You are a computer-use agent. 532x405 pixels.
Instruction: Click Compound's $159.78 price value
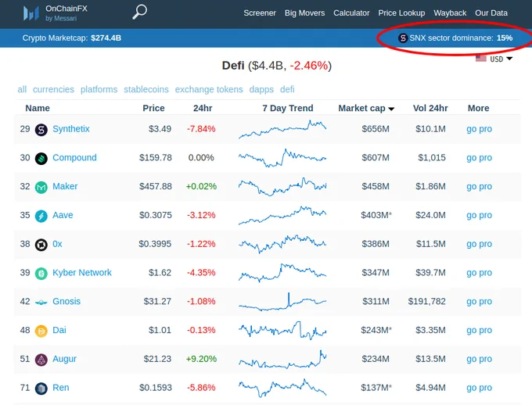click(x=156, y=157)
